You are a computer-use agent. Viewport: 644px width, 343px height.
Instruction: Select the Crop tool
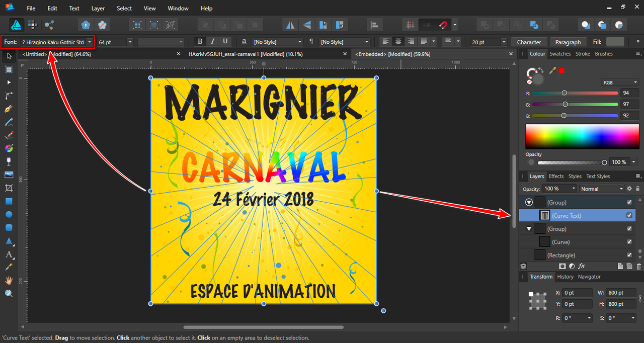click(9, 188)
